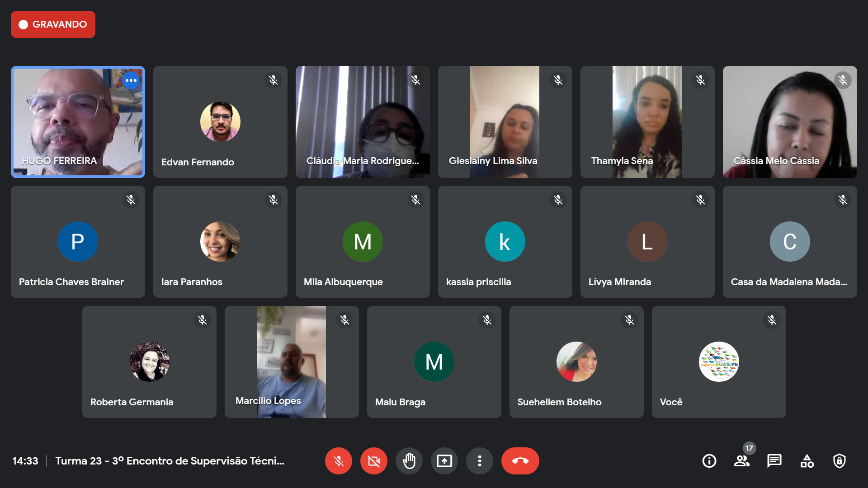Open options dots on Hugo Ferreira tile
This screenshot has height=488, width=868.
coord(131,80)
